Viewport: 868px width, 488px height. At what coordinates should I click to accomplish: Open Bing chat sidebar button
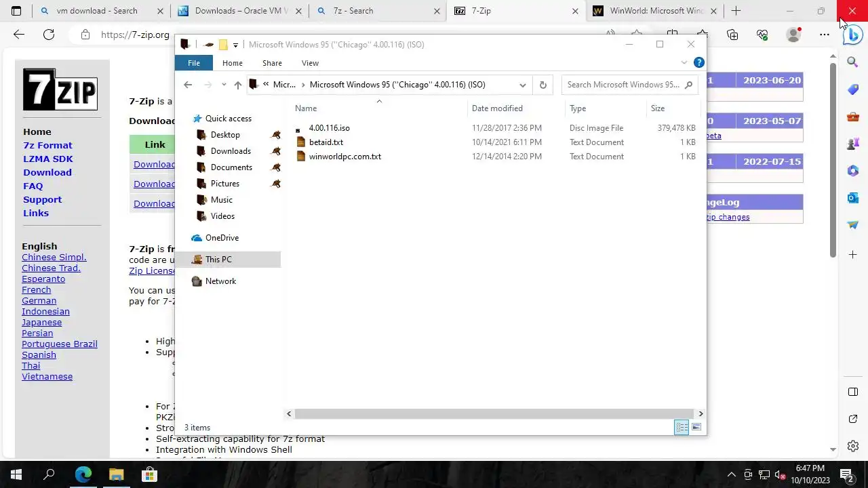pos(852,35)
